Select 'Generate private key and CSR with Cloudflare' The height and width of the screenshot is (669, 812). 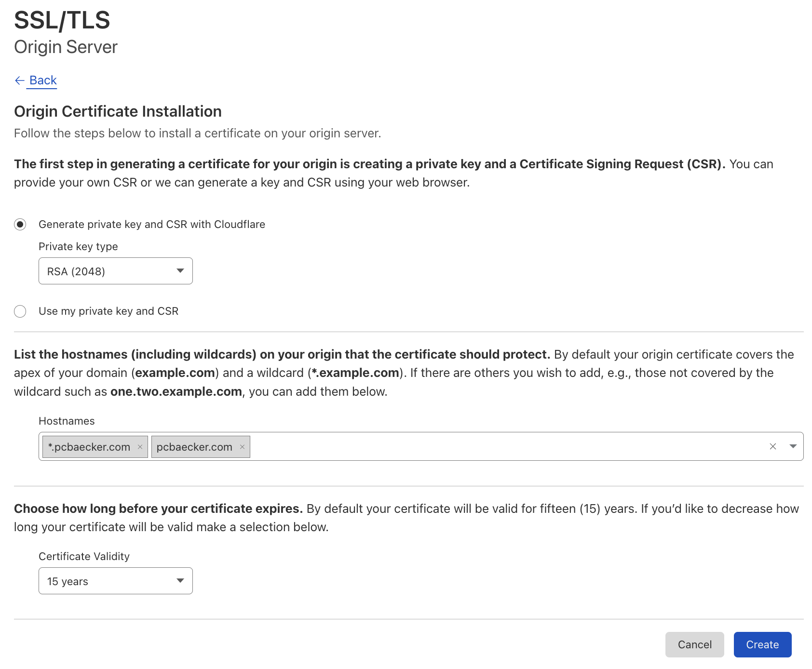point(20,224)
